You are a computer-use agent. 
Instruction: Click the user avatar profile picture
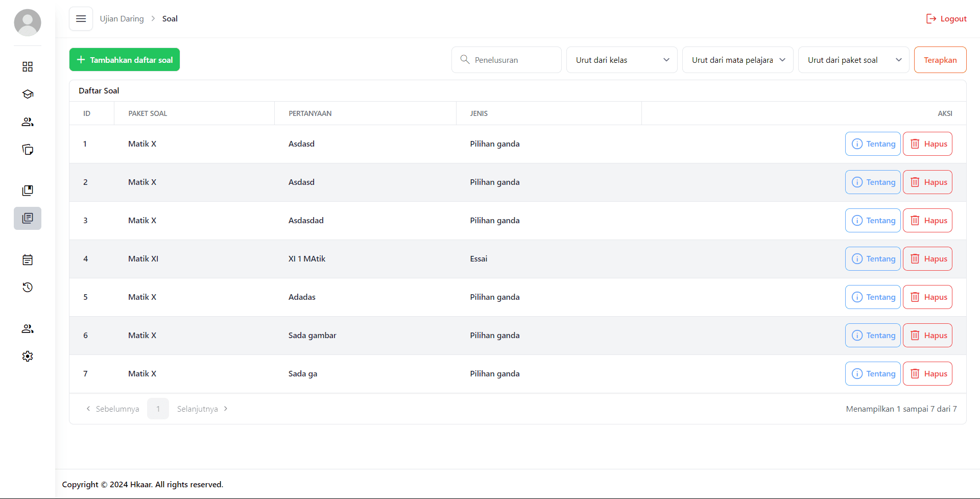coord(28,23)
